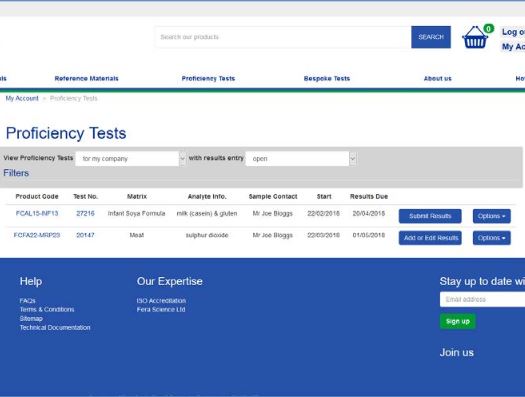Click the Product Code column header
The width and height of the screenshot is (525, 397).
[x=37, y=196]
